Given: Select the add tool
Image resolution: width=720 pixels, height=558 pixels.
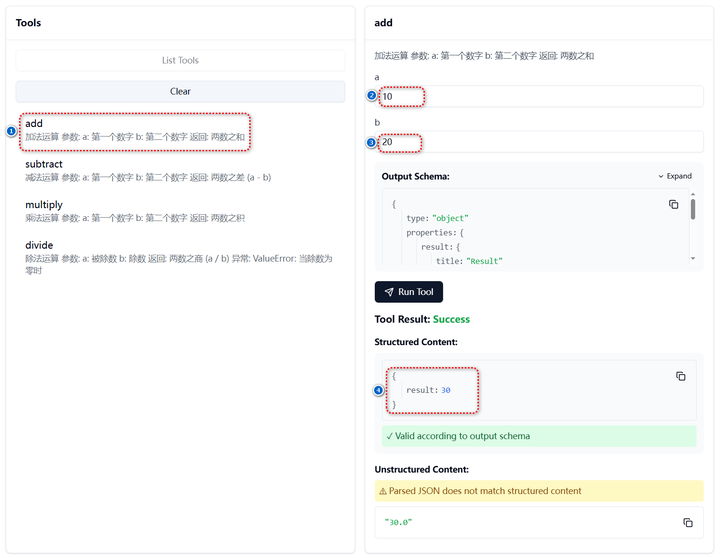Looking at the screenshot, I should (x=135, y=130).
